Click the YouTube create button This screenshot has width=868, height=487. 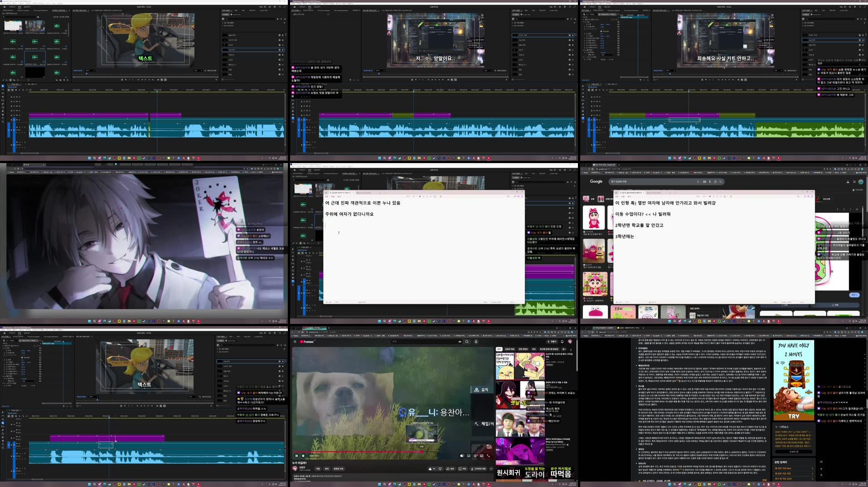552,342
